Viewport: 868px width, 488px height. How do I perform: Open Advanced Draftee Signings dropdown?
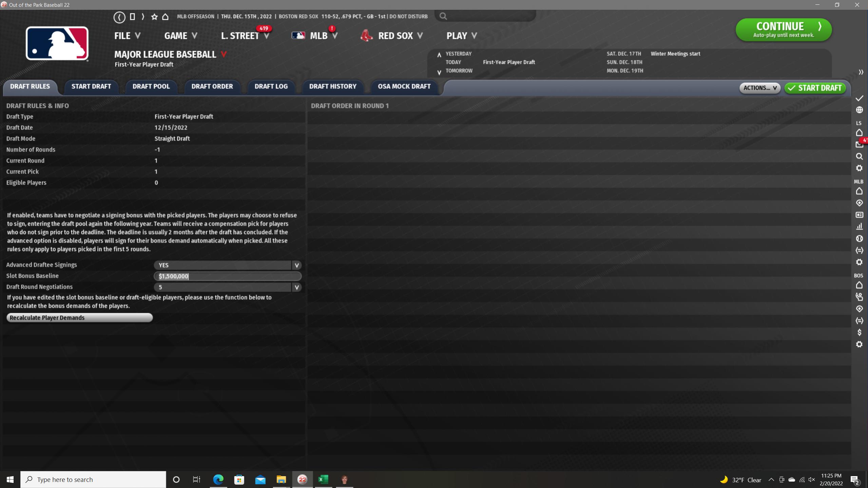[296, 265]
